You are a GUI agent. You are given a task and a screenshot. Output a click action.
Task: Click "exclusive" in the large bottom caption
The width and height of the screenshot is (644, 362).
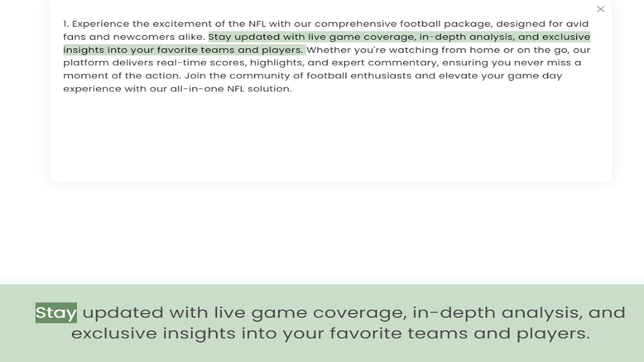coord(114,334)
